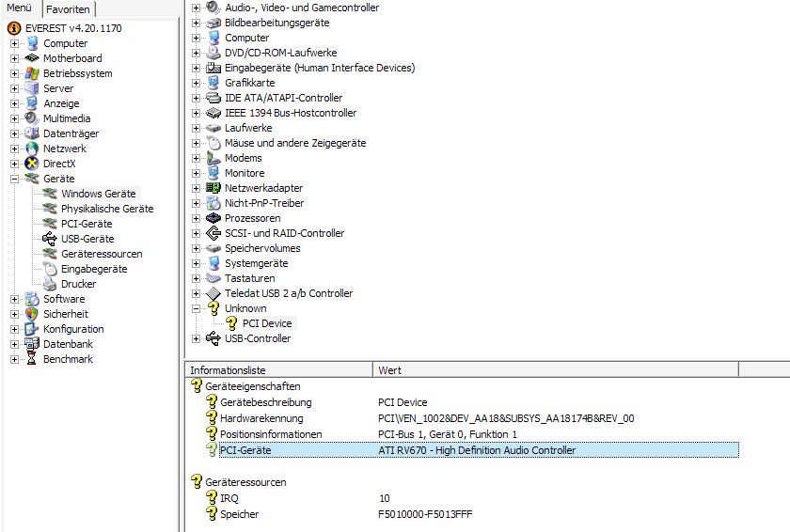Click the Informationsliste column header
The image size is (790, 532).
[x=279, y=370]
